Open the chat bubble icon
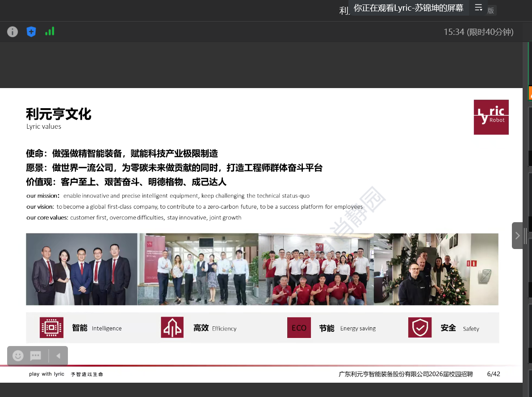 36,356
